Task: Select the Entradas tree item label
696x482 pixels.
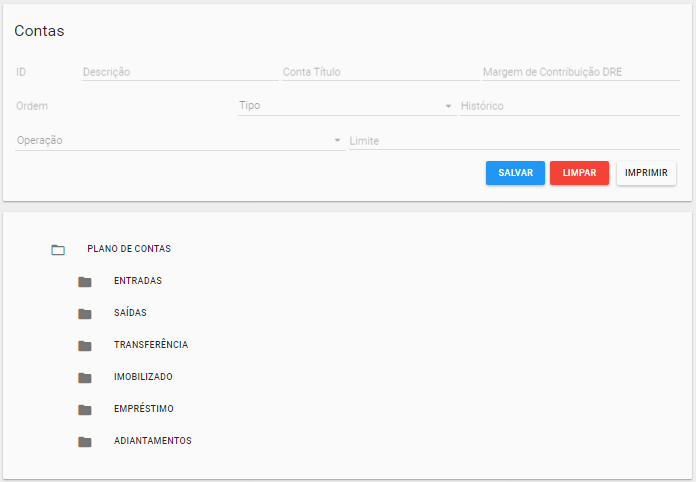Action: click(138, 281)
